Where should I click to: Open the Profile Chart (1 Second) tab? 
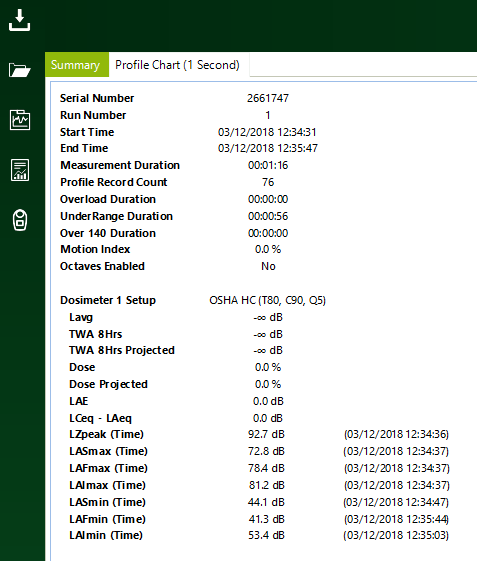click(x=177, y=65)
